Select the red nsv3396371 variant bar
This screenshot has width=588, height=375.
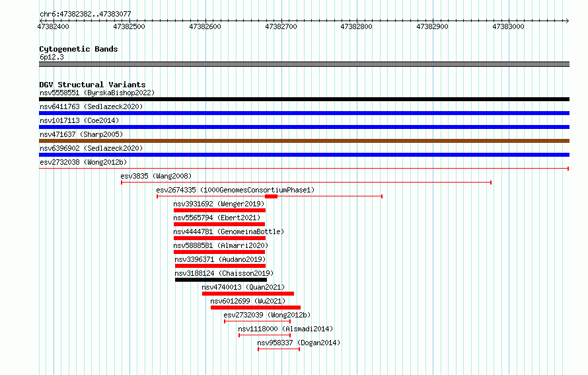(221, 266)
